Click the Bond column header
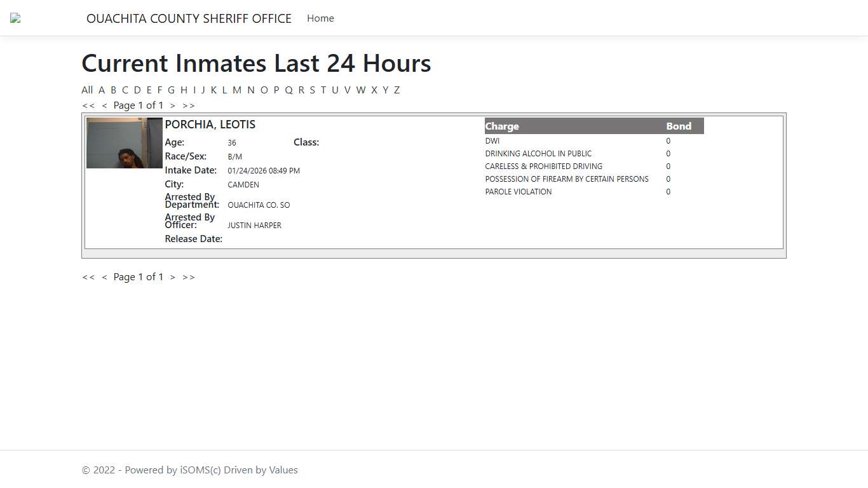This screenshot has height=488, width=868. (678, 126)
